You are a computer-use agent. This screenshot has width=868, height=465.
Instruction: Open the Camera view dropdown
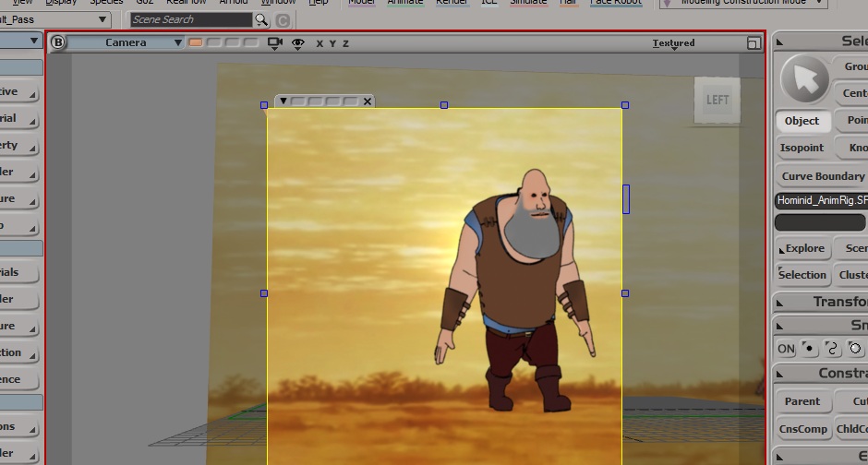pos(126,42)
